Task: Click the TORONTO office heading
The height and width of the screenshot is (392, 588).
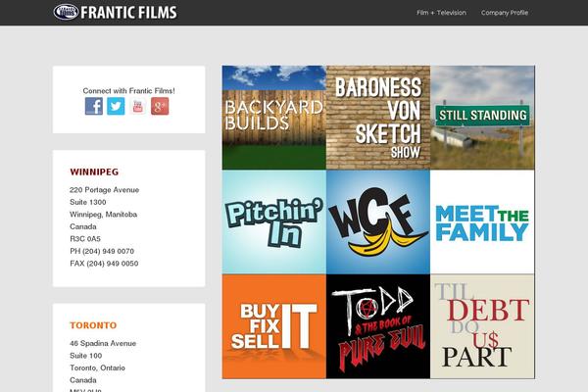Action: pos(93,325)
